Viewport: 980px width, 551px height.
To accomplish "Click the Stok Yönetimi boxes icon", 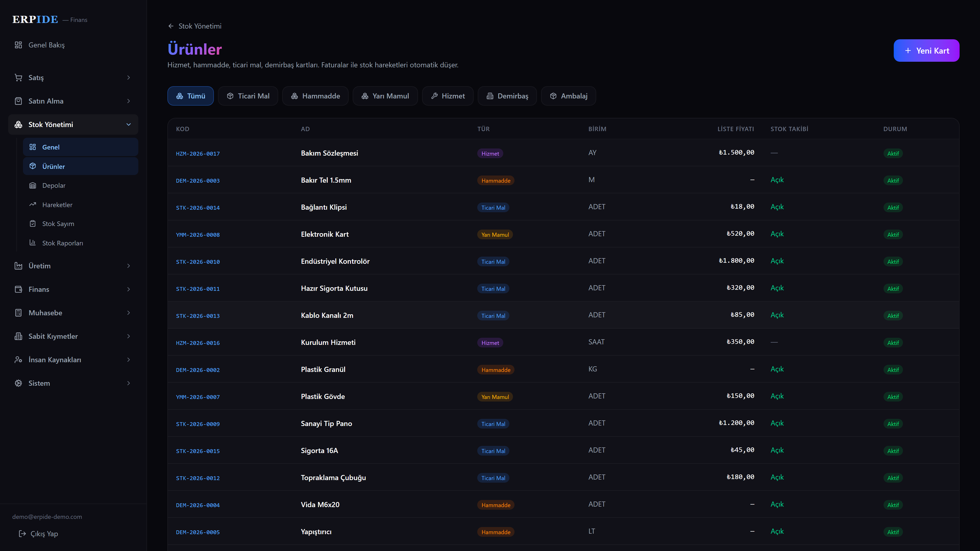I will click(x=18, y=124).
